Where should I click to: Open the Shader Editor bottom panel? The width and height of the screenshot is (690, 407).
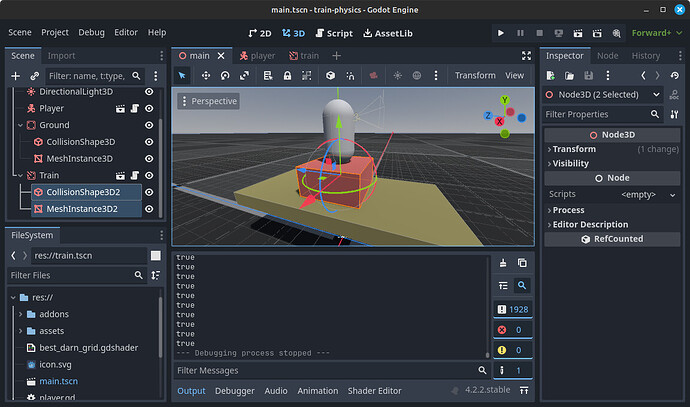point(374,391)
